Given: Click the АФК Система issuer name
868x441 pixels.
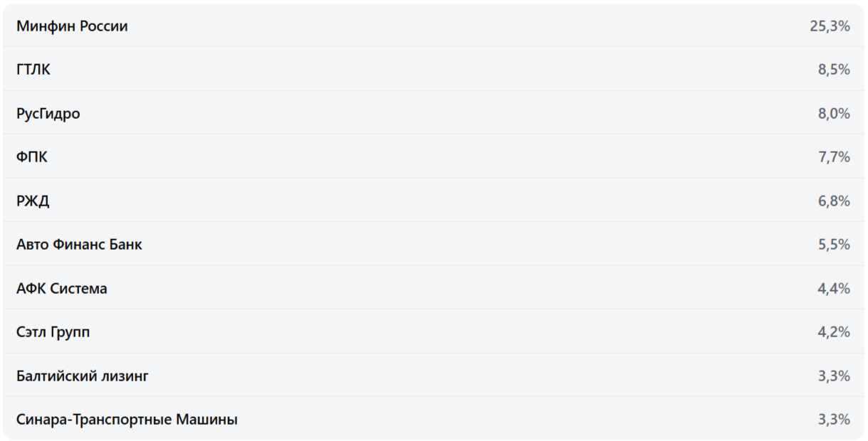Looking at the screenshot, I should [x=62, y=289].
